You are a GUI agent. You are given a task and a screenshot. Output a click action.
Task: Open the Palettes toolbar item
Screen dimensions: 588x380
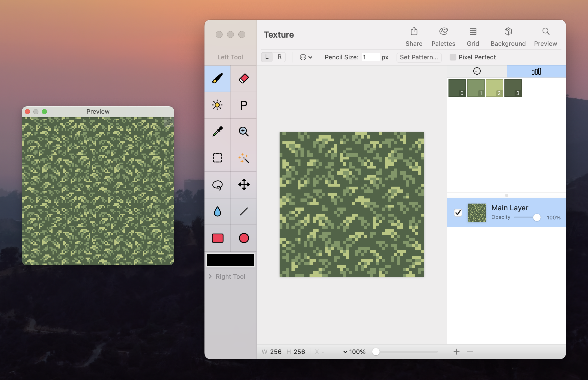[x=443, y=37]
